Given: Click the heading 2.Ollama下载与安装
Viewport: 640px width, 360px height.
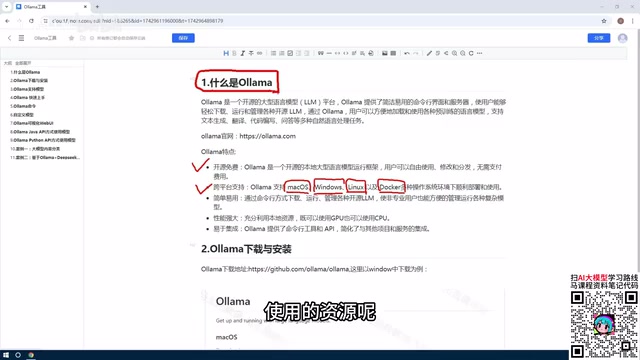Looking at the screenshot, I should click(x=246, y=249).
